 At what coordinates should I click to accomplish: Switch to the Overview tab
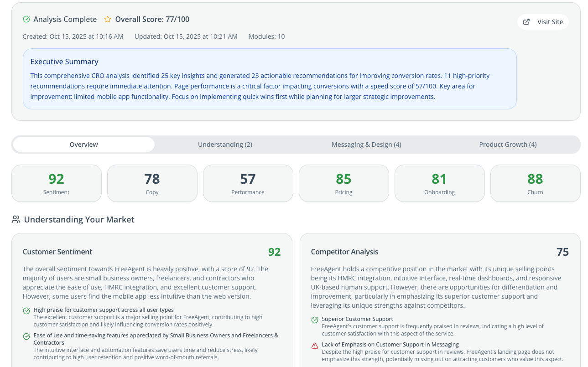[84, 145]
